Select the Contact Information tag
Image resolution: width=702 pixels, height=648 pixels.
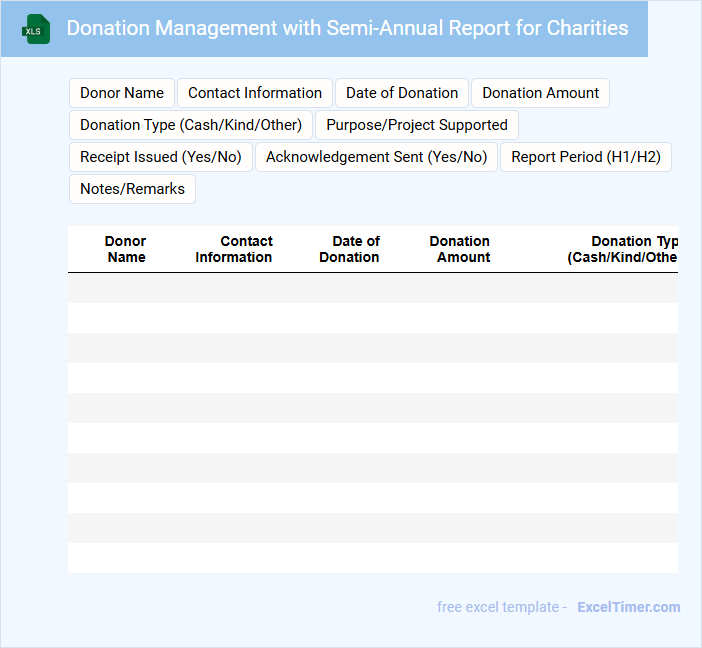click(x=255, y=93)
